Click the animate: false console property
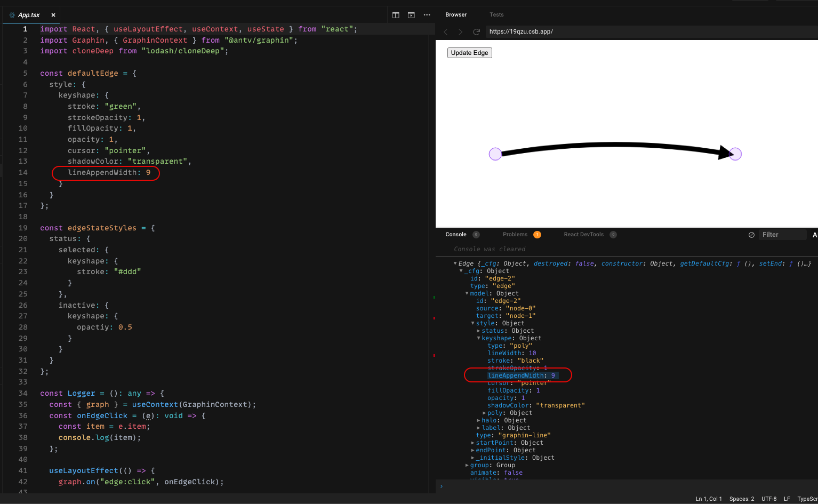The image size is (818, 504). pyautogui.click(x=496, y=473)
